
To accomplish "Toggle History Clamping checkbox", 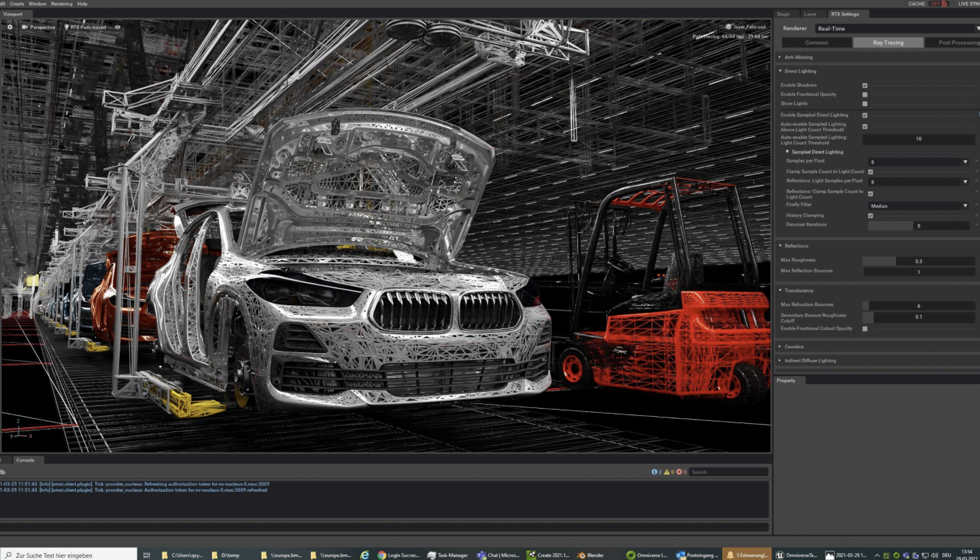I will point(870,216).
